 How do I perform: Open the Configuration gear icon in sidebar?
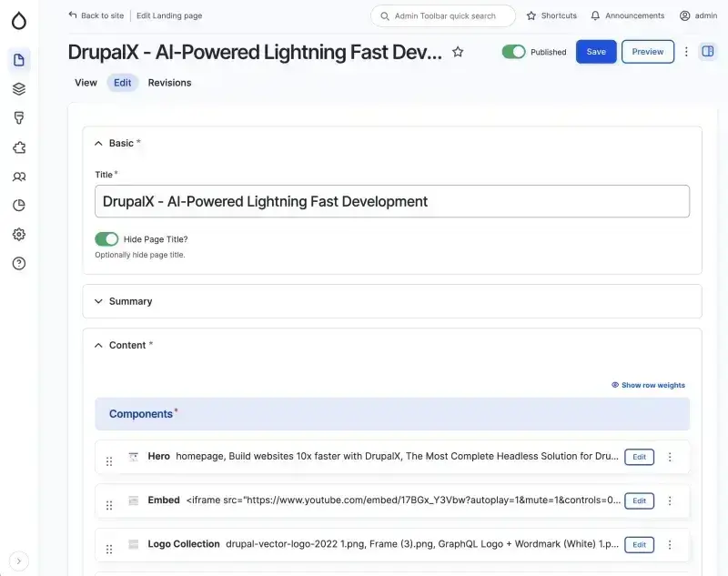tap(19, 235)
